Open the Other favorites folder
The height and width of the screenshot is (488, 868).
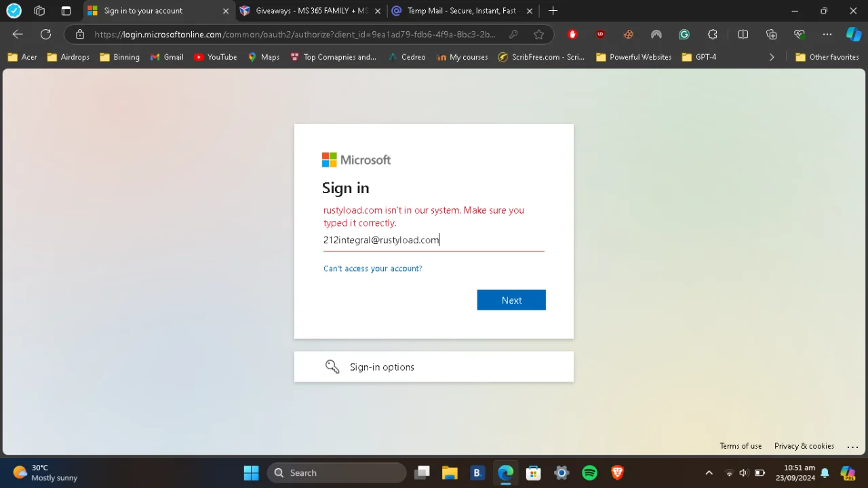(827, 57)
